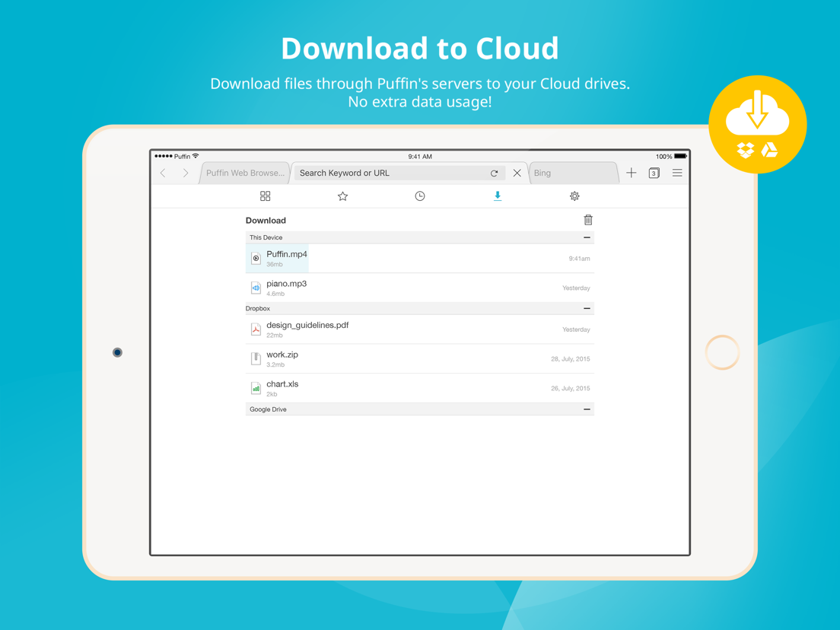Open the piano.mp3 file
The width and height of the screenshot is (840, 630).
pyautogui.click(x=420, y=288)
